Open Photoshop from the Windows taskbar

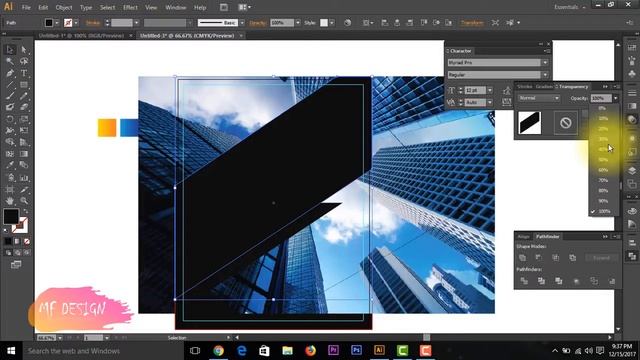(x=356, y=351)
